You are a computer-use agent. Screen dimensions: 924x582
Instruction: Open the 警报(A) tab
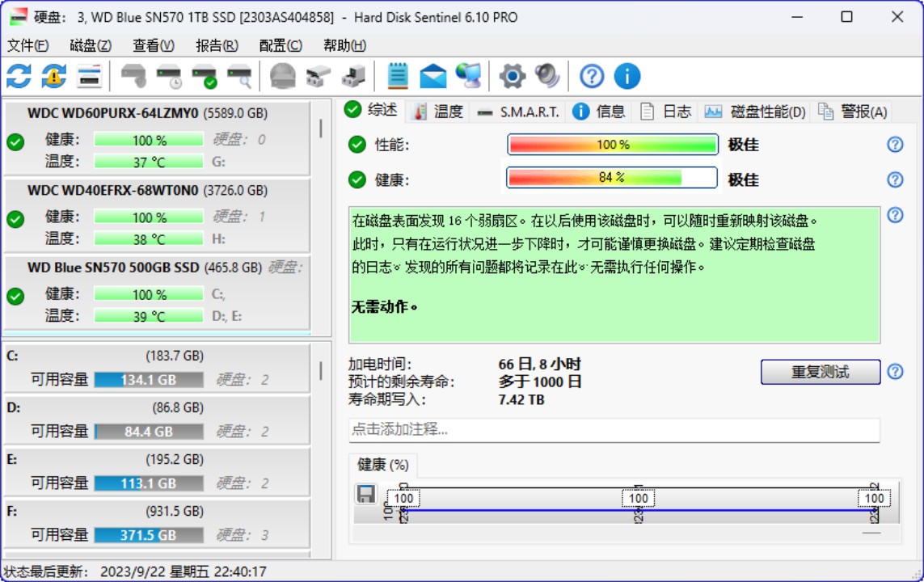click(853, 112)
